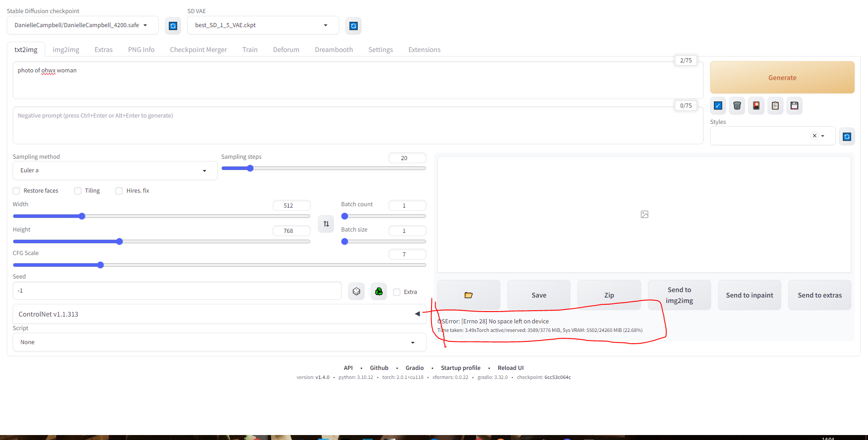Open the Styles dropdown arrow
This screenshot has width=868, height=440.
coord(823,136)
